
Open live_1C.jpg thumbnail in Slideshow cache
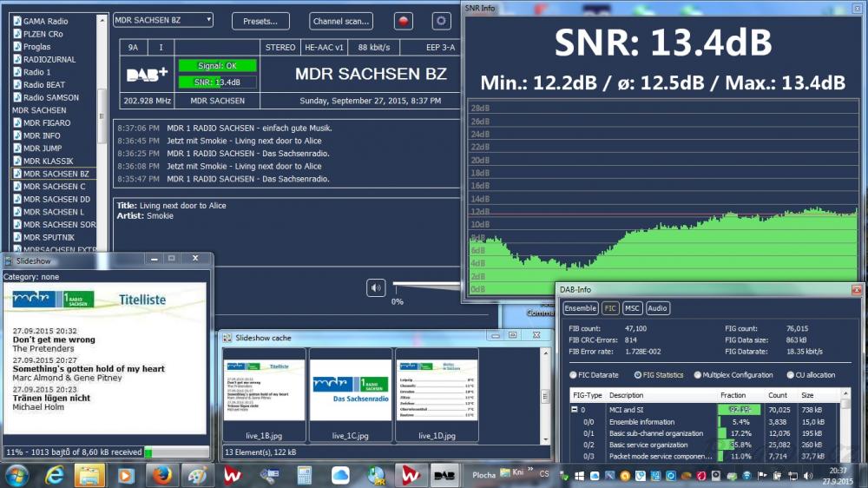click(351, 395)
